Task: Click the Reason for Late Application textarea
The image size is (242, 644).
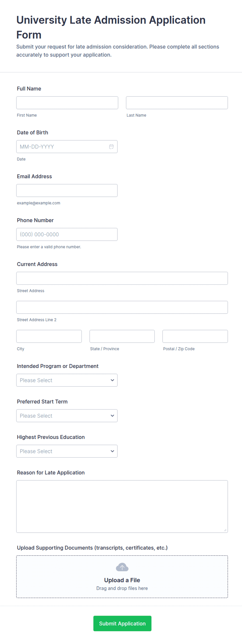Action: pyautogui.click(x=122, y=507)
